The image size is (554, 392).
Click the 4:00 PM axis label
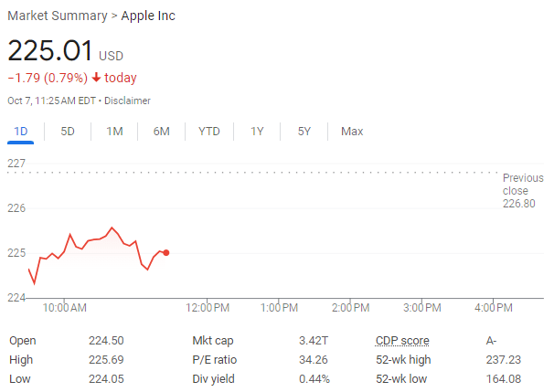pos(494,308)
